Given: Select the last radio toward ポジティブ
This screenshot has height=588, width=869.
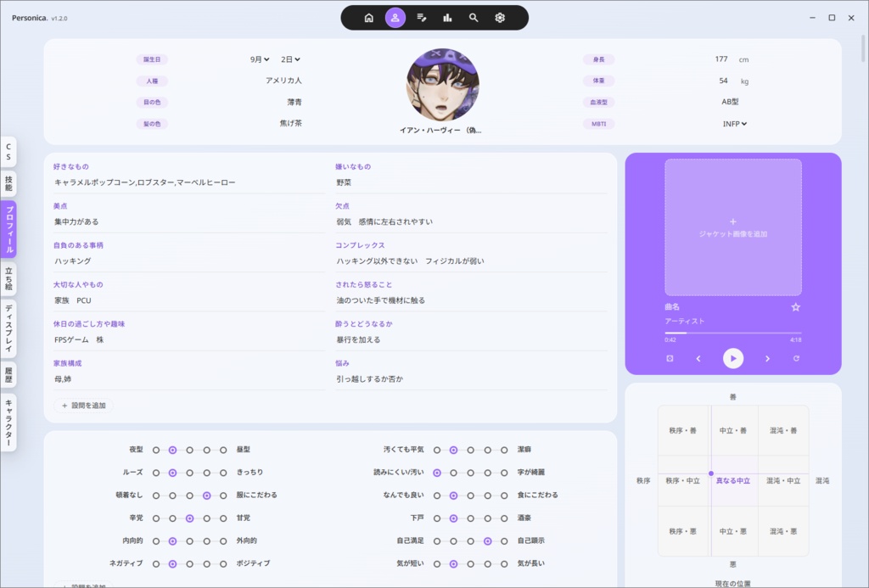Looking at the screenshot, I should pyautogui.click(x=223, y=563).
